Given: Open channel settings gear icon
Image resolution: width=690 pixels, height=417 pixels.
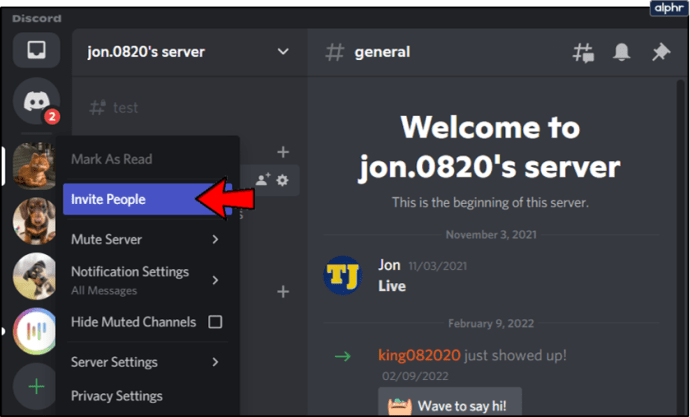Looking at the screenshot, I should click(x=282, y=179).
